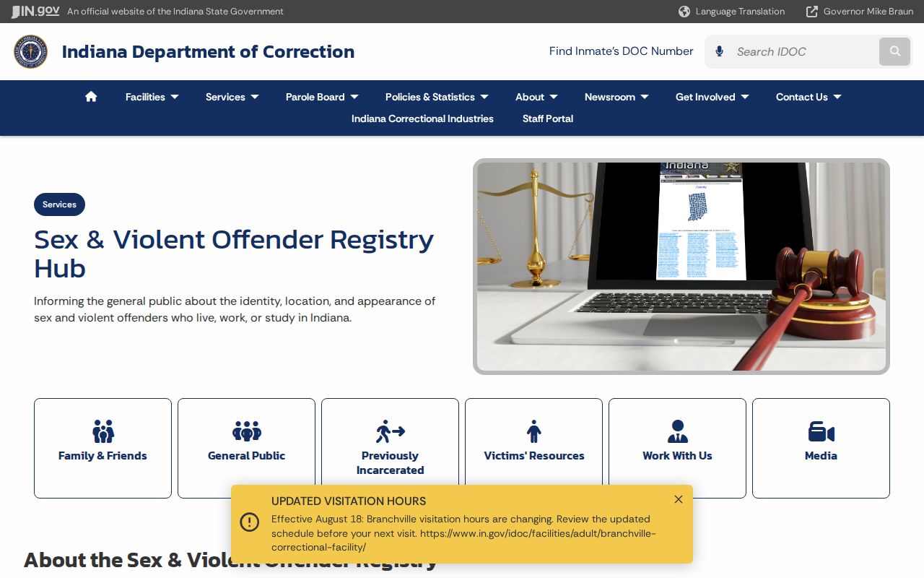The height and width of the screenshot is (578, 924).
Task: Dismiss the Updated Visitation Hours alert
Action: coord(679,499)
